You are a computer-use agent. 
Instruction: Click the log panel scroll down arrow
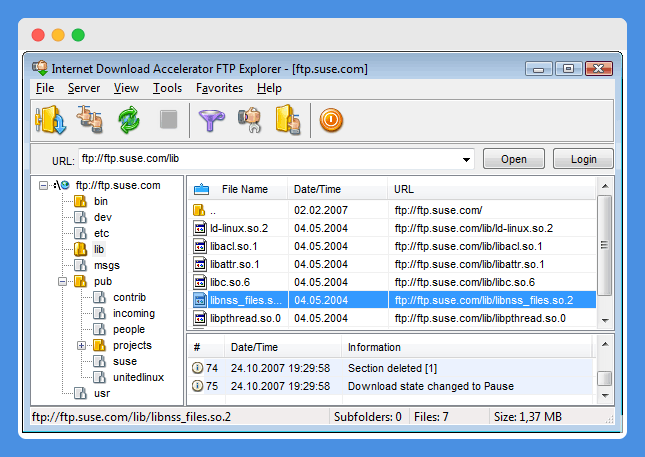tap(605, 396)
